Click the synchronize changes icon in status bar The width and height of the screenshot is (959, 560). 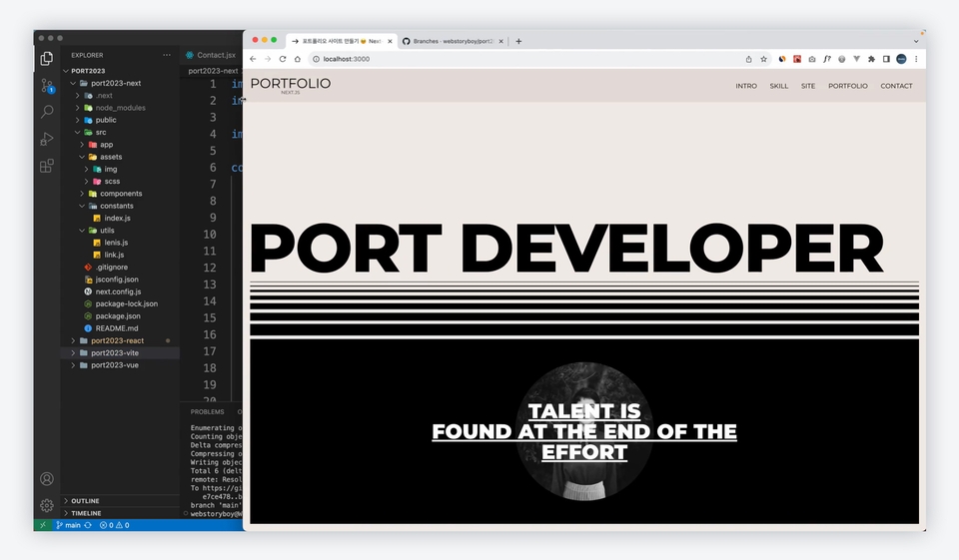88,525
